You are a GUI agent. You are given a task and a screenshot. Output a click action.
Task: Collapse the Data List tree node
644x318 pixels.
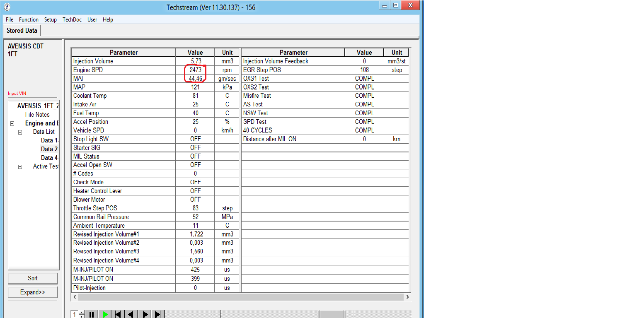(x=20, y=132)
